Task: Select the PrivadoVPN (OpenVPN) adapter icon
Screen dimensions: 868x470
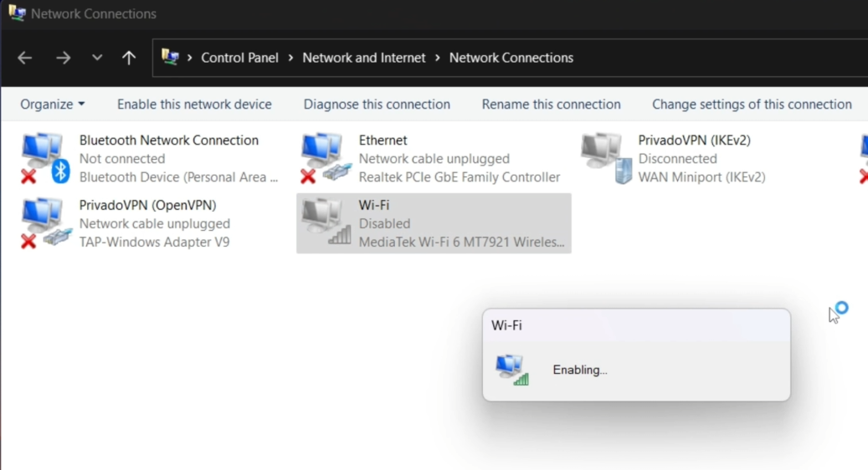Action: [45, 222]
